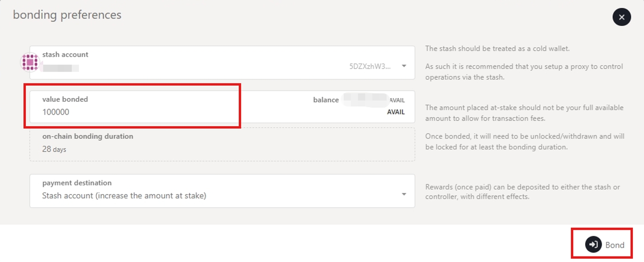Click the 28 days bonding duration
644x262 pixels.
(x=54, y=149)
